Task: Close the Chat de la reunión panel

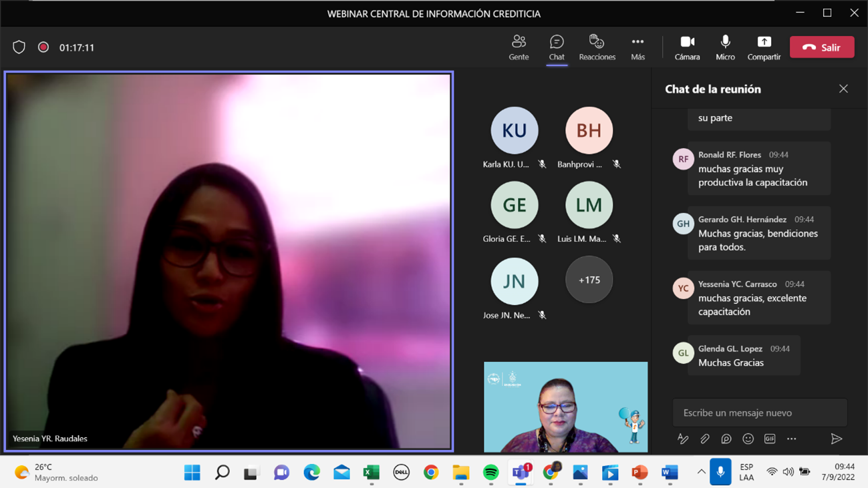Action: 843,89
